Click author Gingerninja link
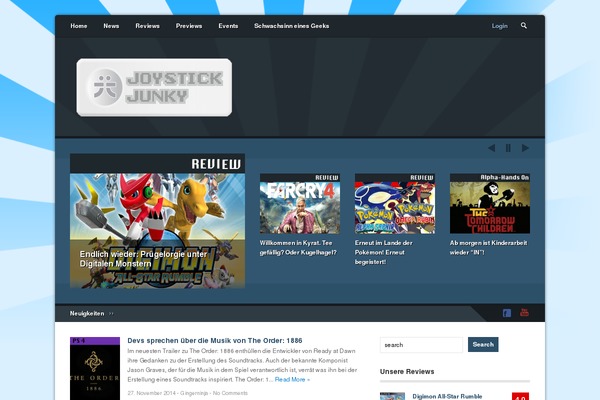600x400 pixels. click(x=194, y=393)
